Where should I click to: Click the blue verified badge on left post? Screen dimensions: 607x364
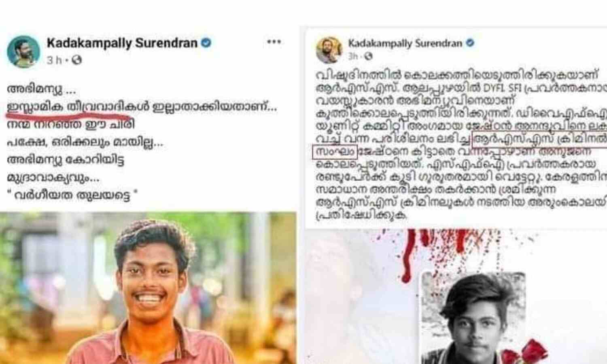tap(206, 42)
